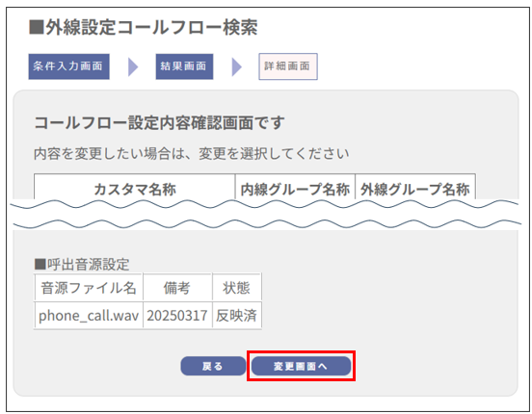This screenshot has width=532, height=414.
Task: Click the 20250317 remarks cell
Action: pos(177,316)
